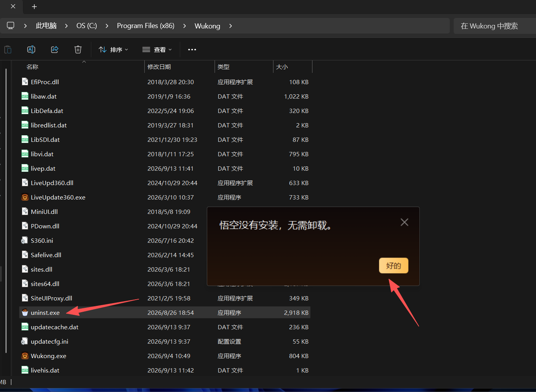The width and height of the screenshot is (536, 392).
Task: Expand chevron after 此电脑 in breadcrumb
Action: [x=66, y=26]
